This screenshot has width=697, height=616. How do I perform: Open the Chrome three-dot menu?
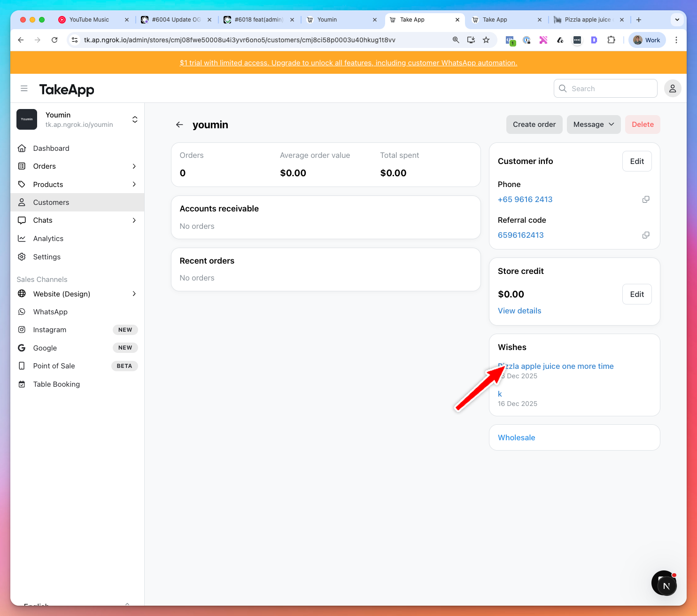676,40
